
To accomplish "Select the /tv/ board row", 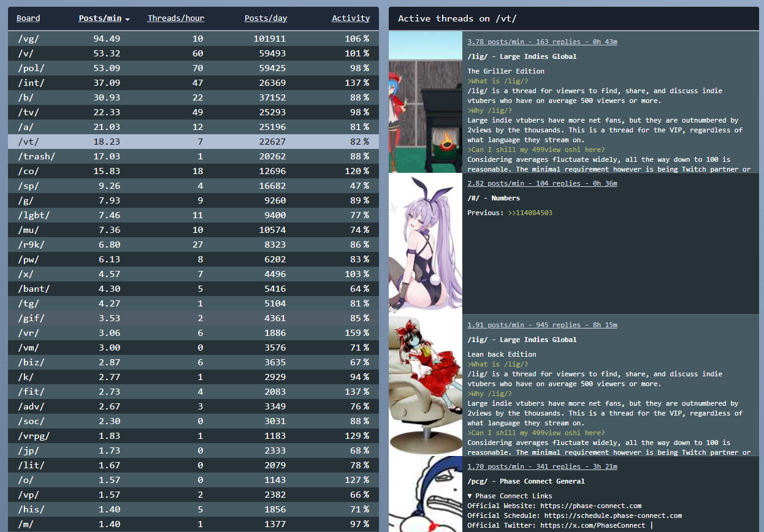I will (x=193, y=112).
